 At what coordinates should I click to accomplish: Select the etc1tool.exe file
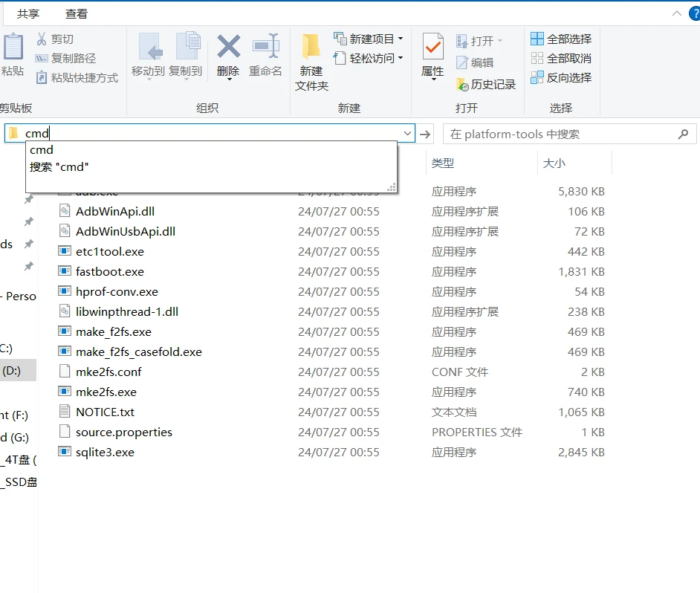click(x=109, y=251)
